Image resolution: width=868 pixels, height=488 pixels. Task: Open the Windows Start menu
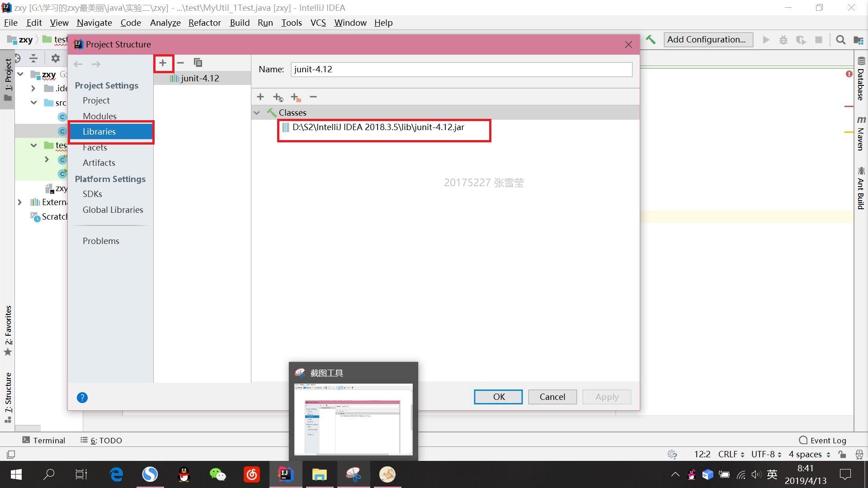16,474
